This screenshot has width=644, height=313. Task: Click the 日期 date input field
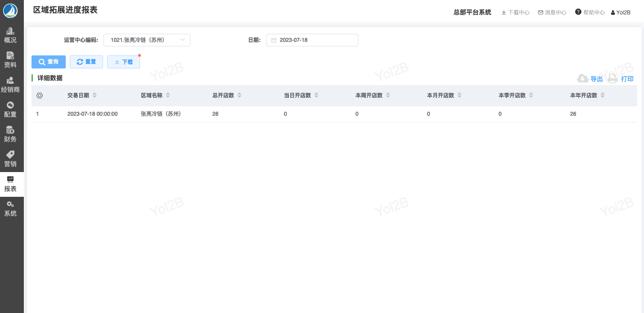[x=312, y=40]
